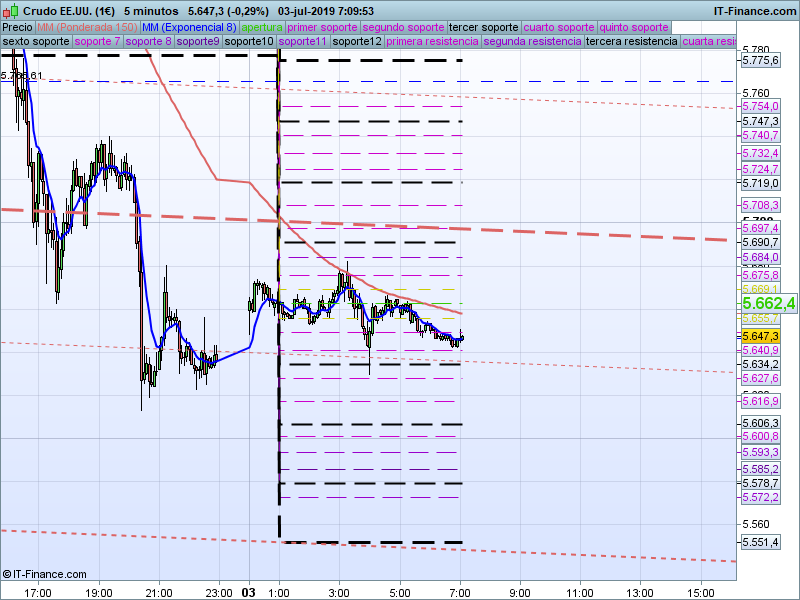
Task: Click the green apertura label
Action: [262, 27]
